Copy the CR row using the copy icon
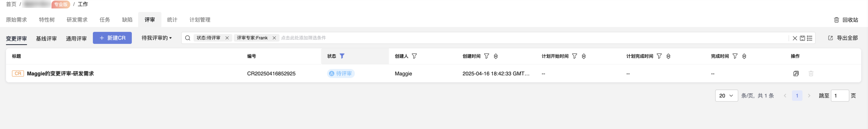The image size is (868, 129). (796, 74)
